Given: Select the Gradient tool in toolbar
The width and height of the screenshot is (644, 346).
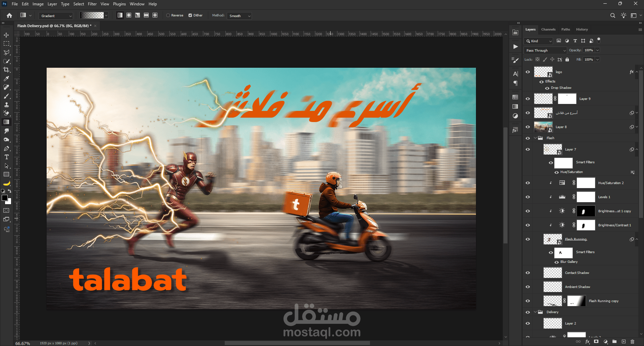Looking at the screenshot, I should pyautogui.click(x=6, y=122).
